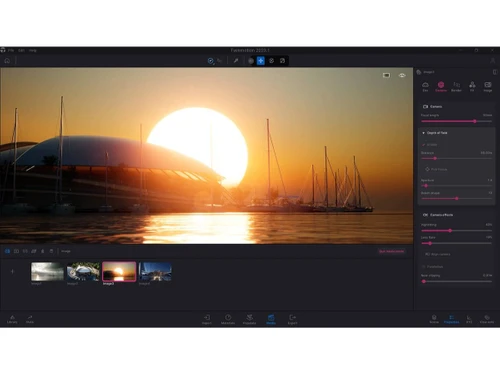Screen dimensions: 500x375
Task: Adjust the Focal length slider
Action: (456, 121)
